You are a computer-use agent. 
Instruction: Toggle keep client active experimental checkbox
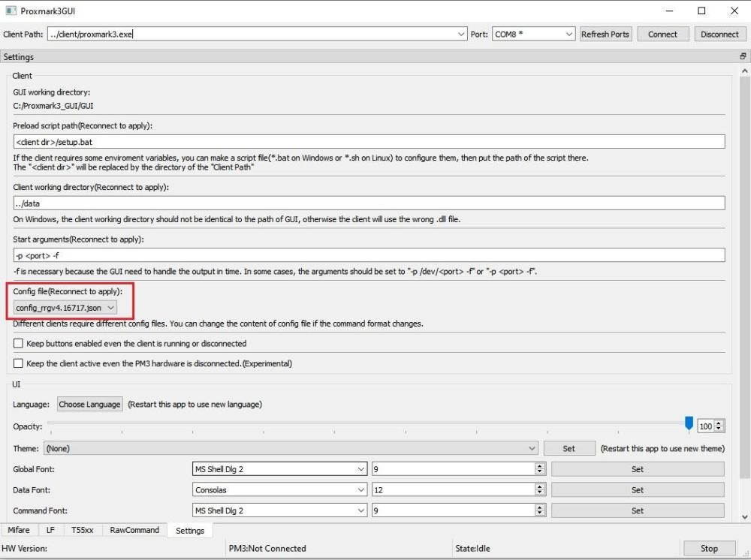pos(19,363)
